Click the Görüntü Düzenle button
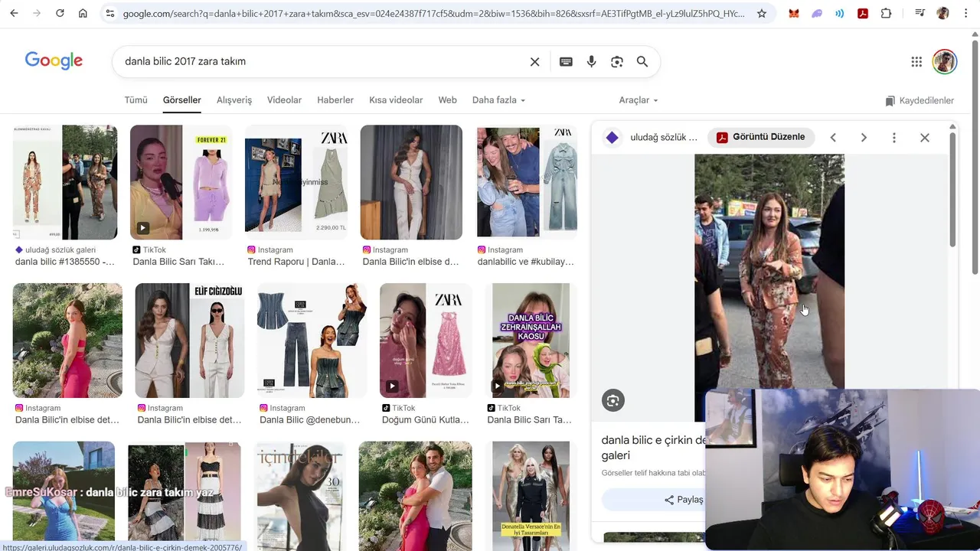Viewport: 980px width, 551px height. pyautogui.click(x=761, y=137)
